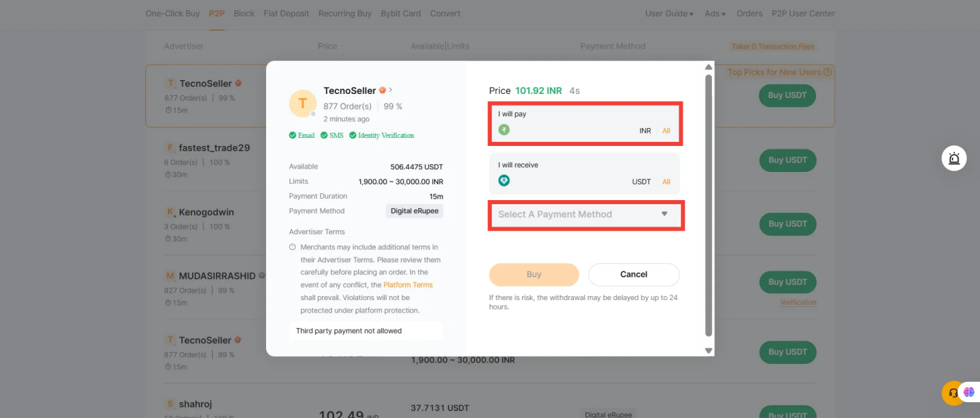Open customer support via the headset icon
Screen dimensions: 980x418
(953, 392)
